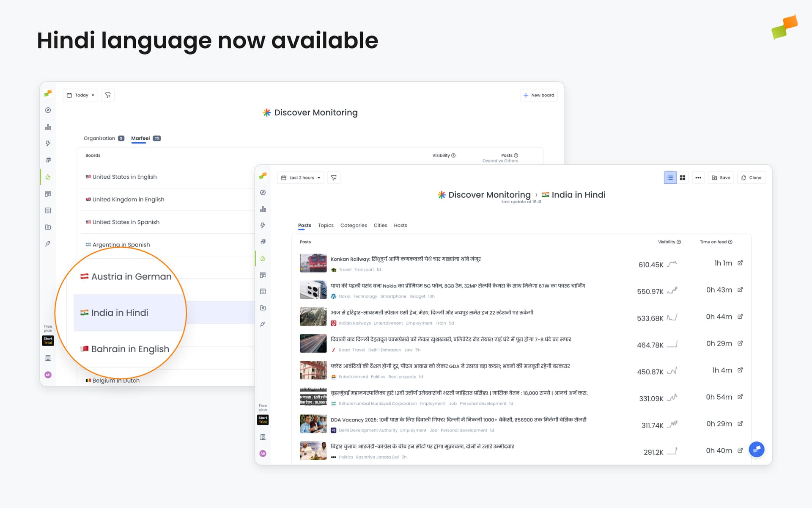
Task: Click the filter icon beside Last 2 hours
Action: coord(334,178)
